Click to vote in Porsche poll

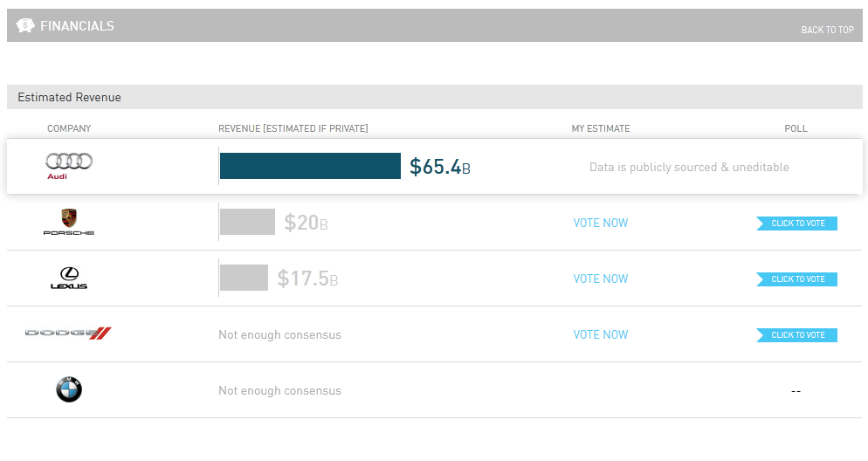click(796, 224)
